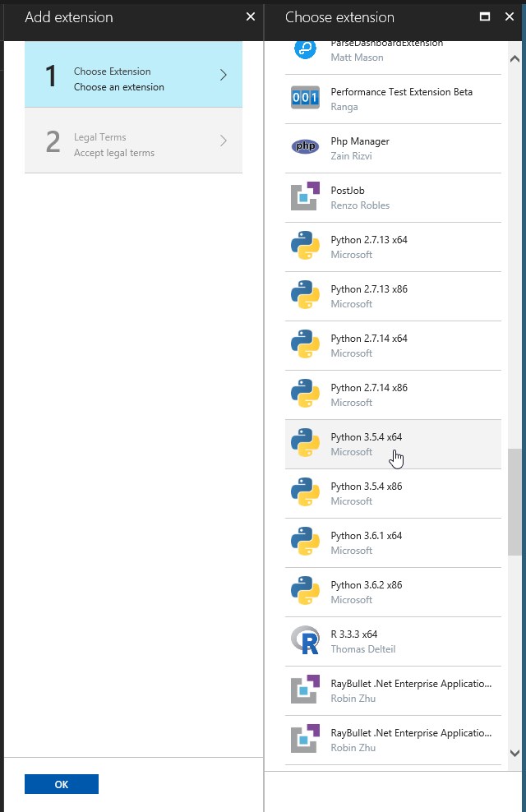
Task: Click author name Thomas Delteil
Action: pyautogui.click(x=363, y=649)
